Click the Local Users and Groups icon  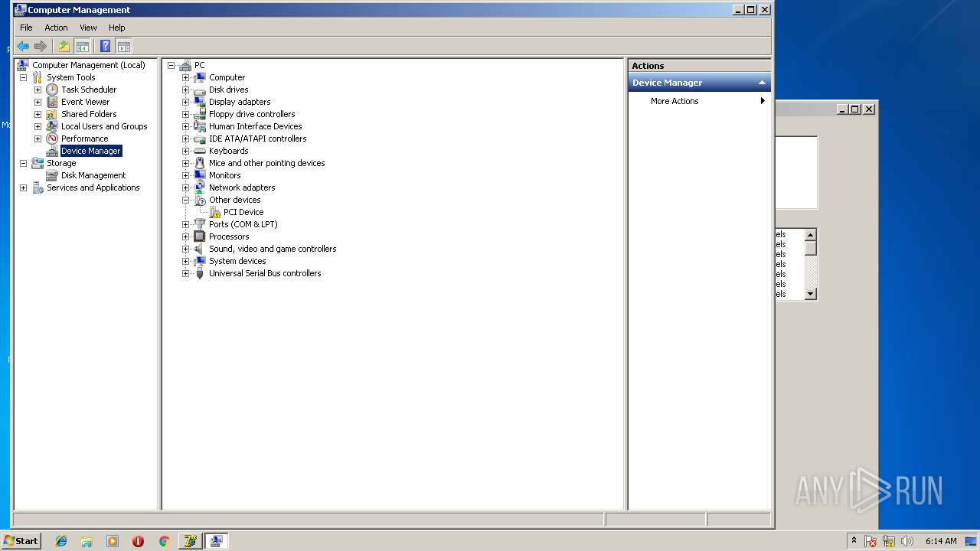(x=52, y=126)
